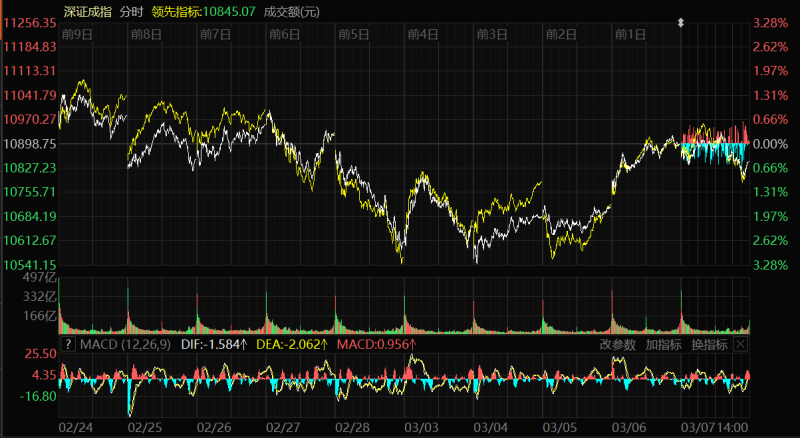Screen dimensions: 800x438
Task: Click the 11041.79 price axis label
Action: (30, 95)
